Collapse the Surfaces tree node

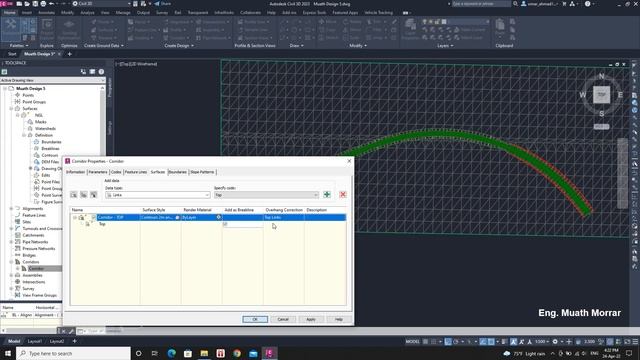(11, 109)
